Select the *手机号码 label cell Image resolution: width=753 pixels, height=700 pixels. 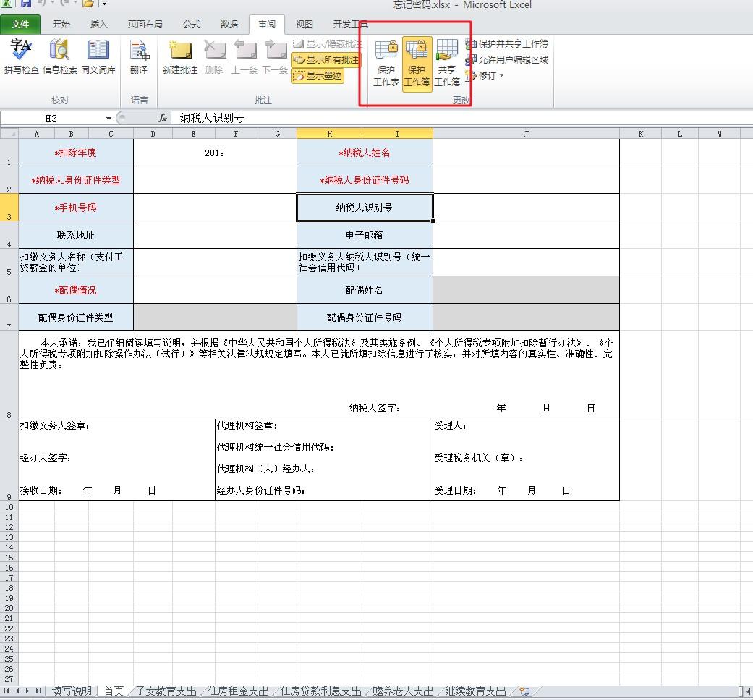pos(75,208)
